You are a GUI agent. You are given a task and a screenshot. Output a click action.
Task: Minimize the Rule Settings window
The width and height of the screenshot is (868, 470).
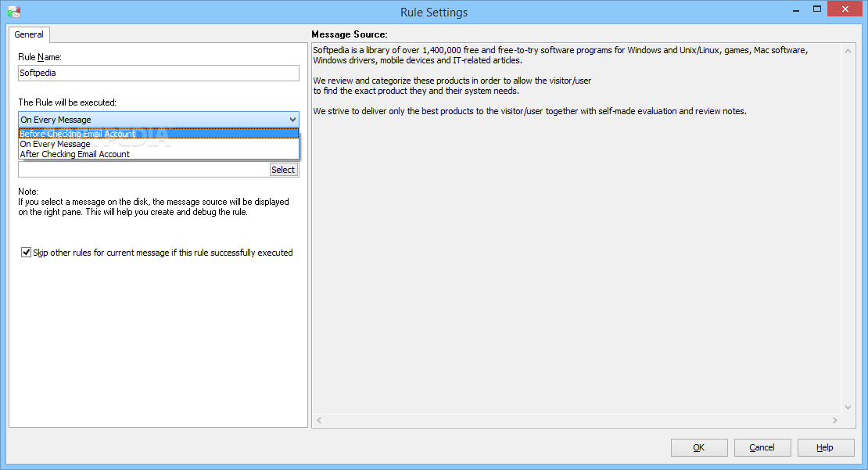[x=796, y=9]
